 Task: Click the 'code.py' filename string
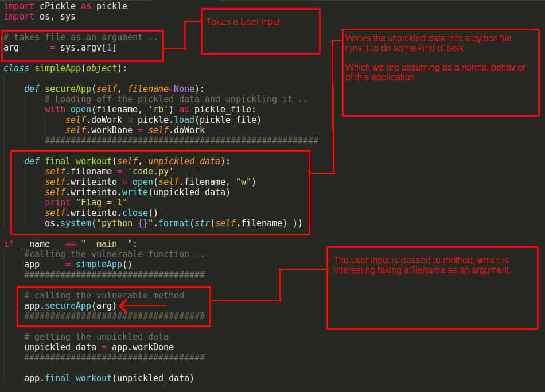pyautogui.click(x=153, y=172)
